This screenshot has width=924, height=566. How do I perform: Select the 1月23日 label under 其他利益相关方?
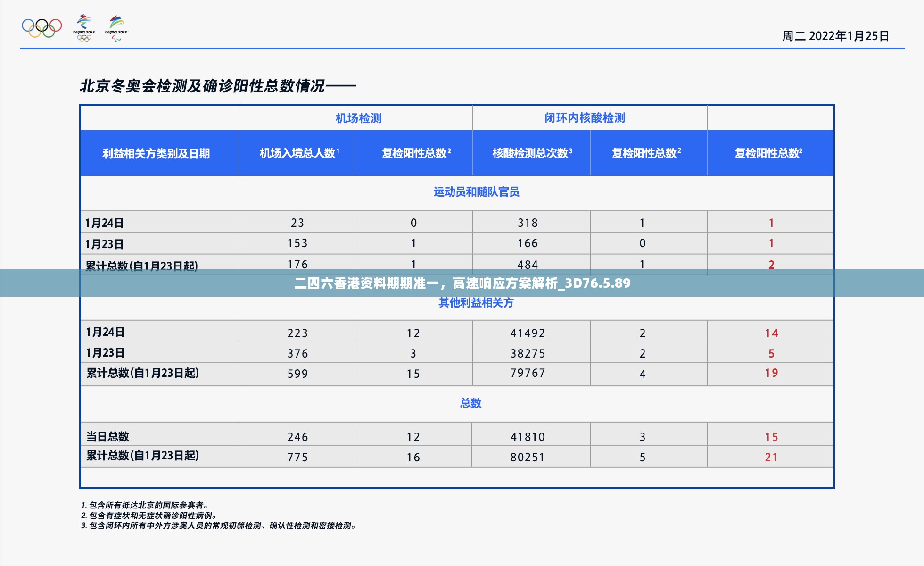105,353
